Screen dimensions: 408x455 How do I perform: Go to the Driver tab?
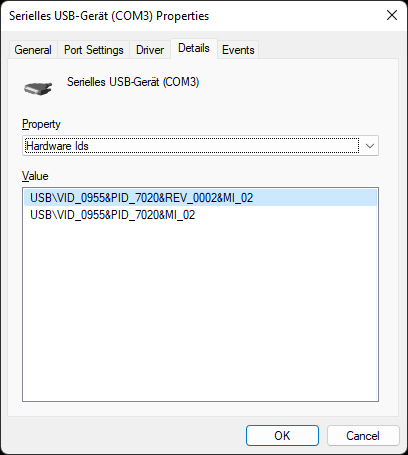150,50
